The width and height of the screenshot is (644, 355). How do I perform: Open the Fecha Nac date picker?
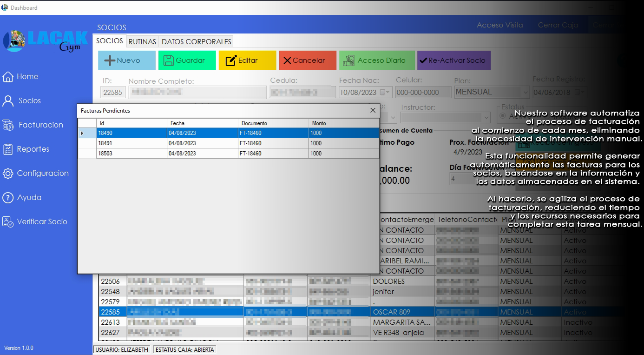coord(386,92)
